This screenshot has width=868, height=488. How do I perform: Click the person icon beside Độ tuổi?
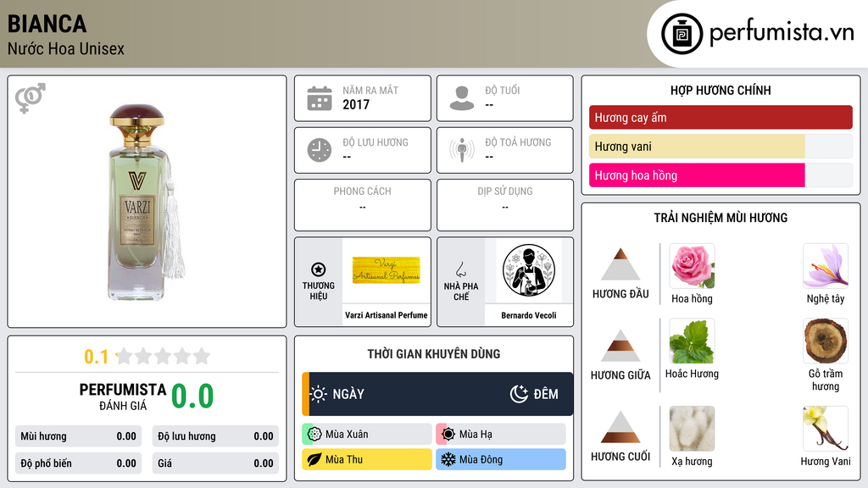pos(462,98)
